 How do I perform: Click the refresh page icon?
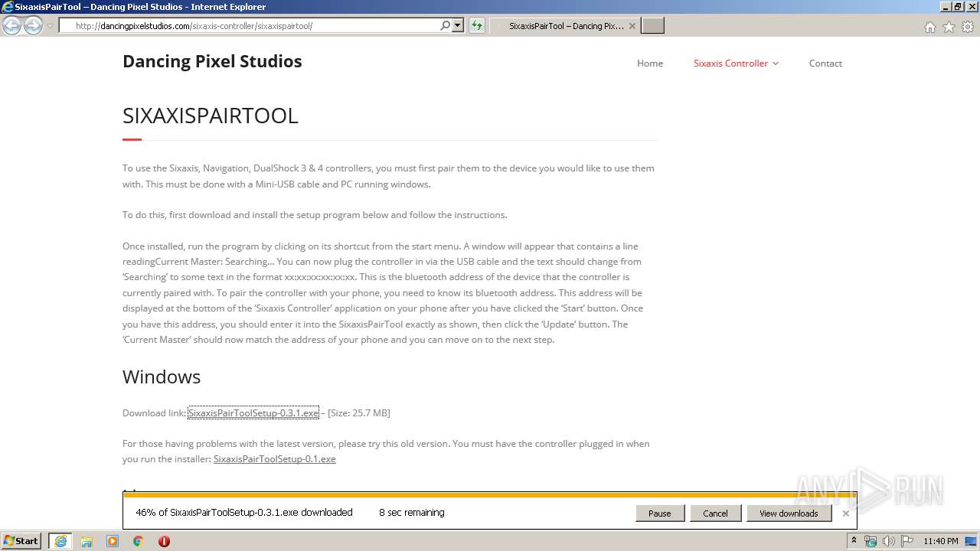coord(477,26)
